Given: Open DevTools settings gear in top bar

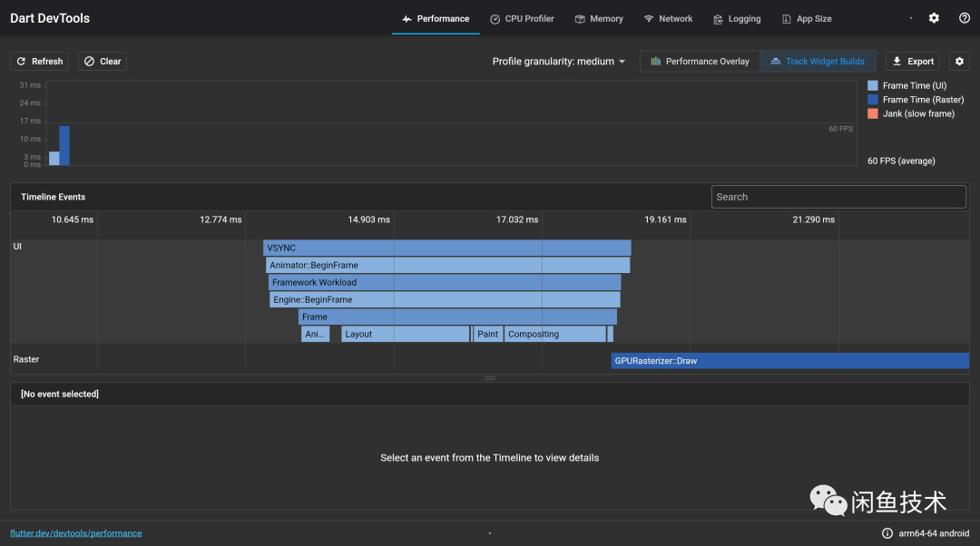Looking at the screenshot, I should click(934, 18).
